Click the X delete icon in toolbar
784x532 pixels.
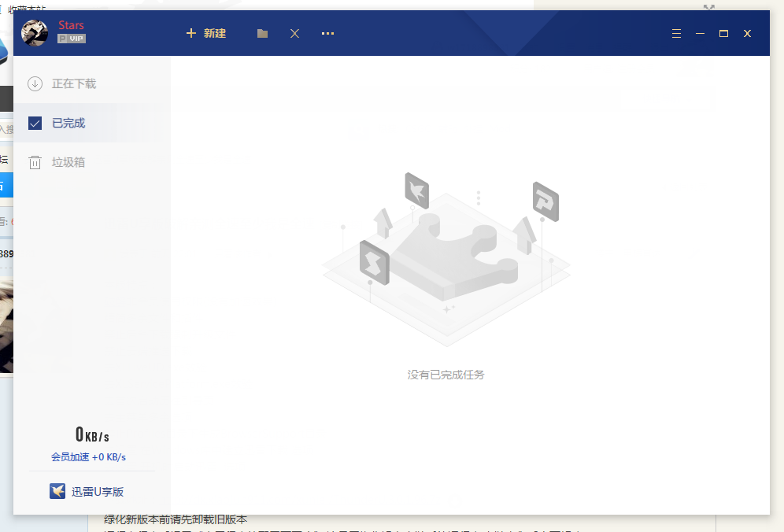(x=294, y=34)
